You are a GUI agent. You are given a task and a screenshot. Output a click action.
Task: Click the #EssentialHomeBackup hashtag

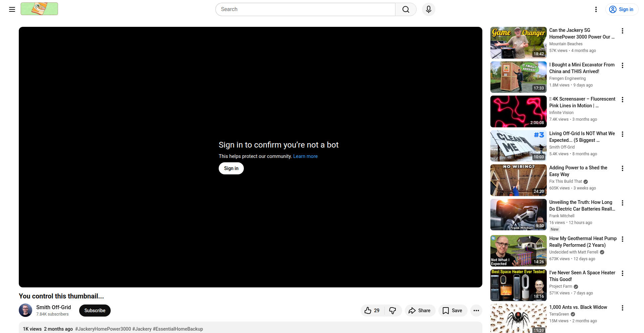pyautogui.click(x=178, y=329)
